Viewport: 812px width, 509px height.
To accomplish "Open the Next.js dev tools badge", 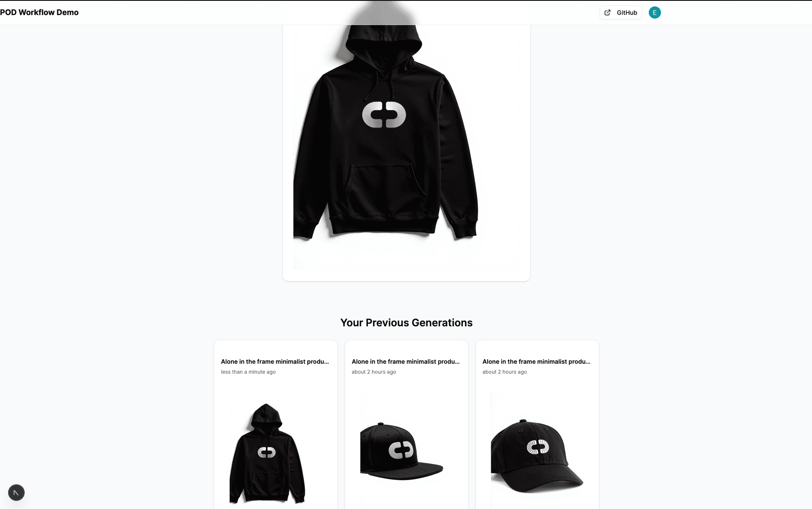I will pyautogui.click(x=16, y=493).
